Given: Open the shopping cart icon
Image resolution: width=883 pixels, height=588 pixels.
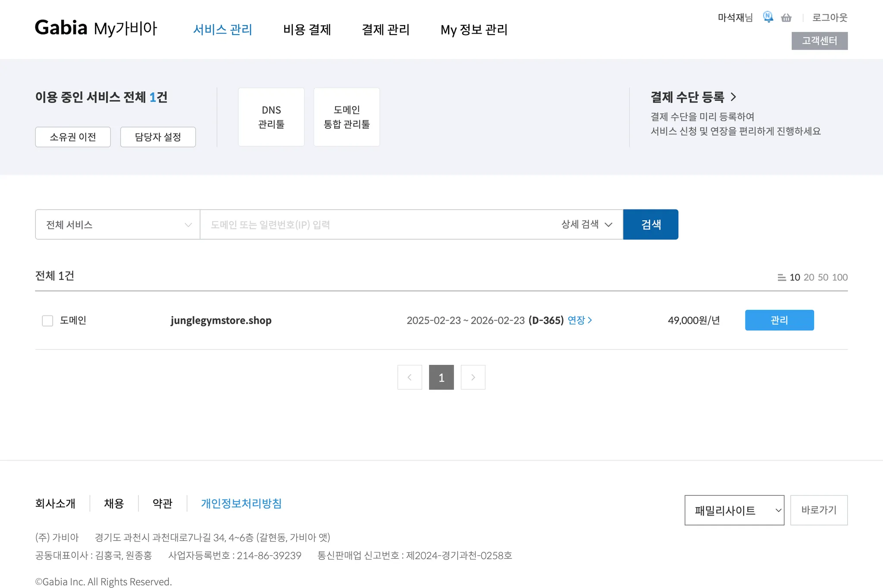Looking at the screenshot, I should pyautogui.click(x=786, y=18).
